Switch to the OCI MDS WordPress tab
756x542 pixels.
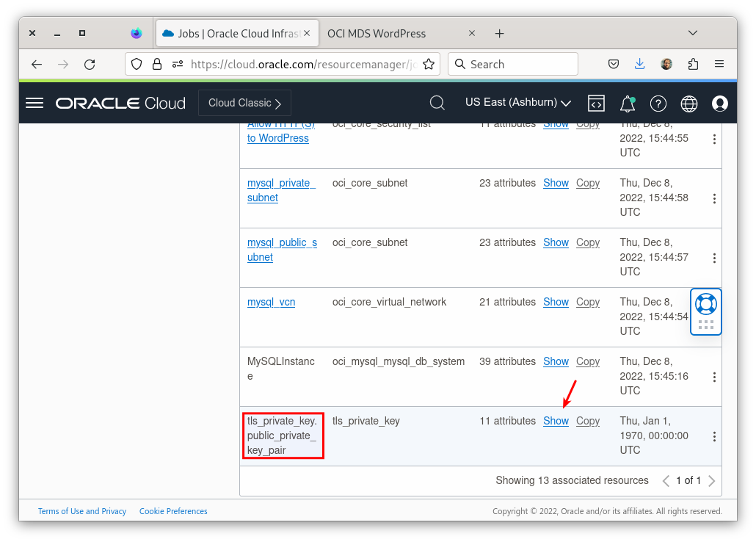[x=377, y=33]
